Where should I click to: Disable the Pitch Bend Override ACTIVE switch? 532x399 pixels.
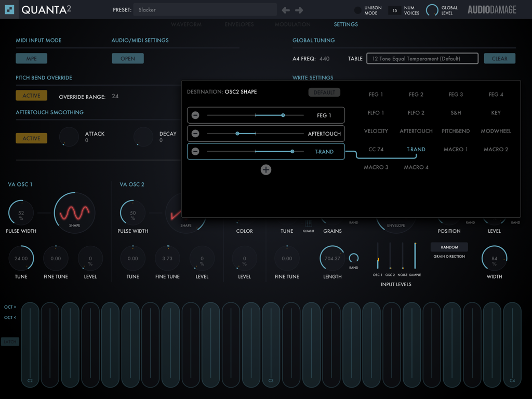(x=31, y=95)
